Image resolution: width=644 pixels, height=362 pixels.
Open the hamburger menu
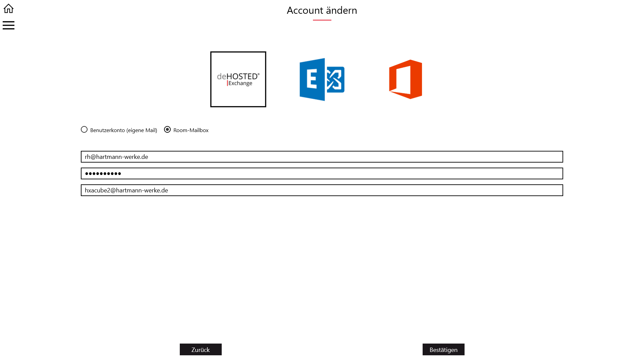click(8, 25)
